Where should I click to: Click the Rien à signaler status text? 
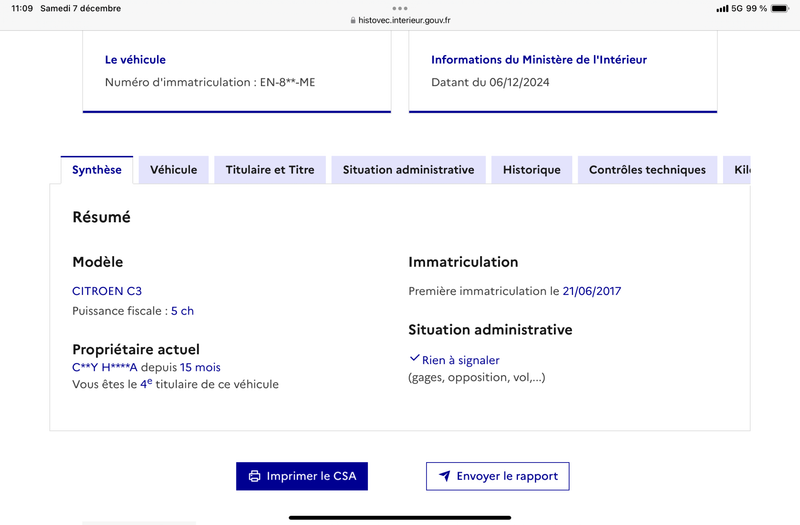(x=460, y=360)
